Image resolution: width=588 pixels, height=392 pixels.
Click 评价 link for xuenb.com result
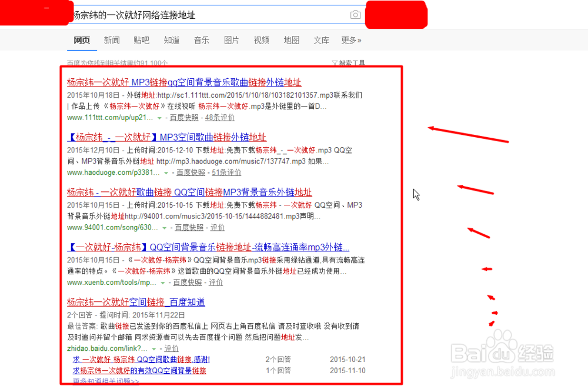click(216, 282)
